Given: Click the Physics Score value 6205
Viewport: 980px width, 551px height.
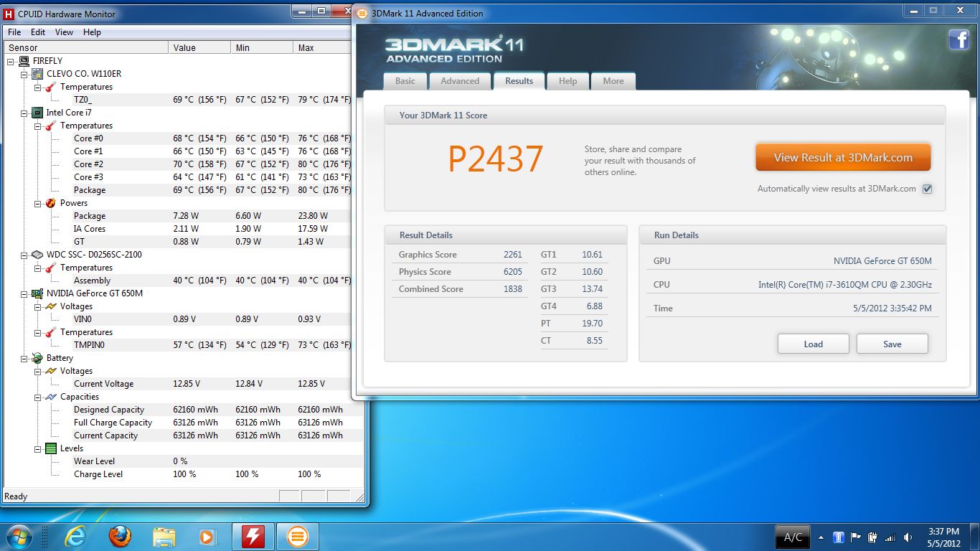Looking at the screenshot, I should (x=513, y=272).
